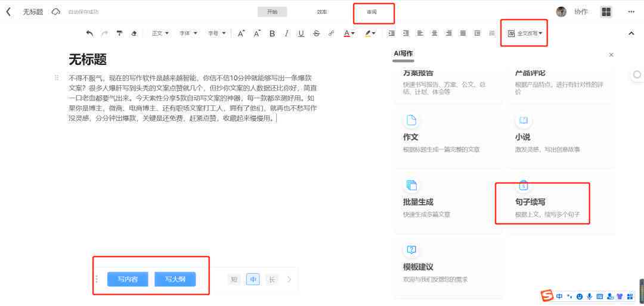Go back using the left arrow
Viewport: 644px width, 306px height.
pos(8,11)
